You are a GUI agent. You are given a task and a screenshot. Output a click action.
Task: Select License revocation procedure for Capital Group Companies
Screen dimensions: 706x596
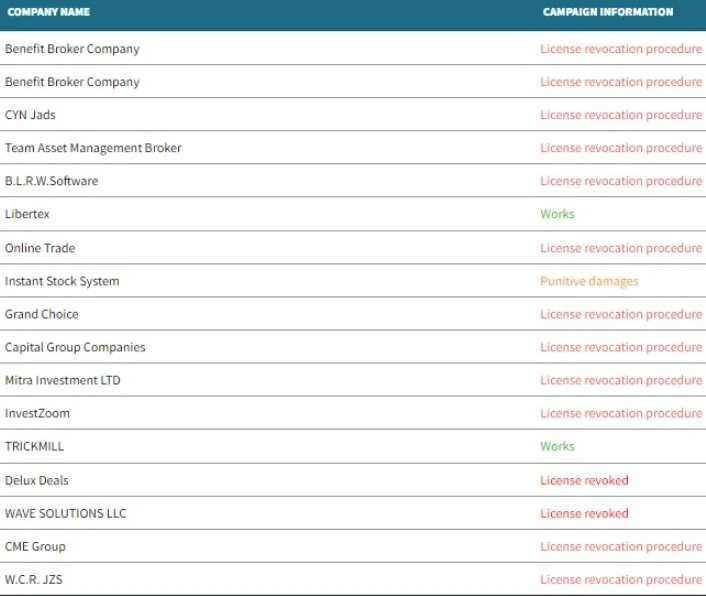[621, 348]
